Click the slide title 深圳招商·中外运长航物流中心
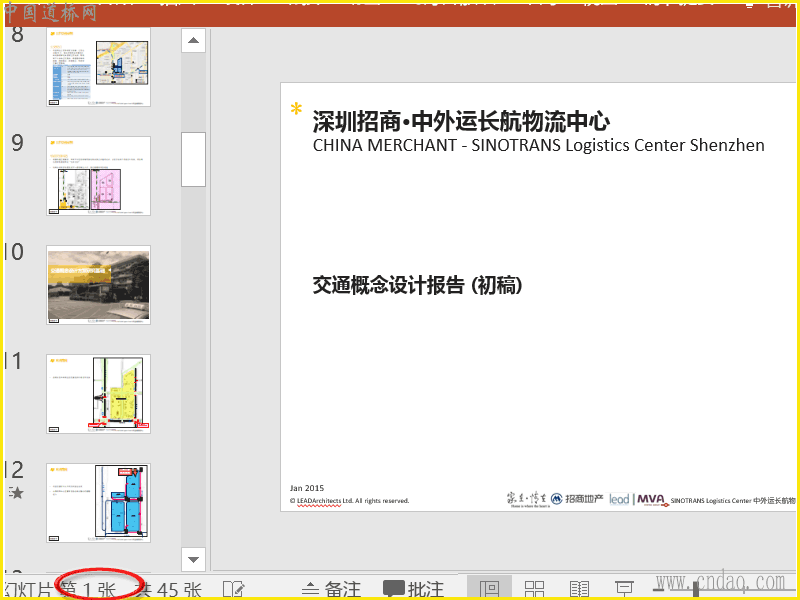Image resolution: width=800 pixels, height=600 pixels. click(x=461, y=121)
